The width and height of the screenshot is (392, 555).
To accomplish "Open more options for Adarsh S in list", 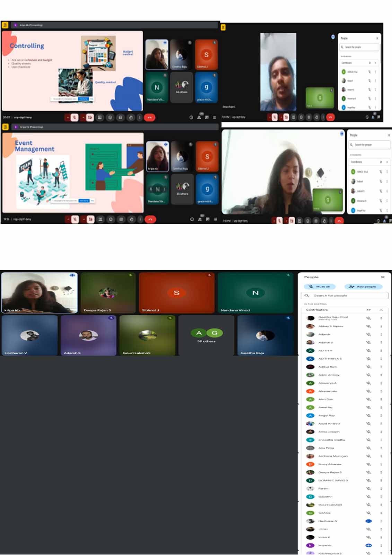I will coord(381,342).
